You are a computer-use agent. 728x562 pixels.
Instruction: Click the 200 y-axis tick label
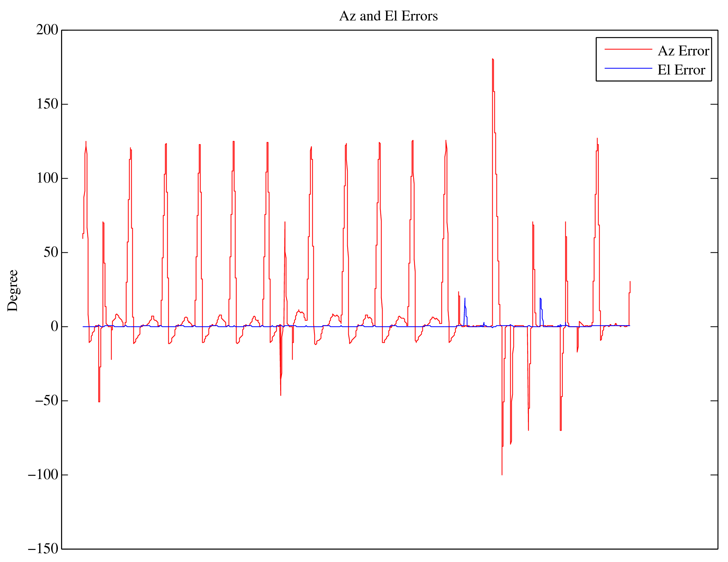[47, 30]
